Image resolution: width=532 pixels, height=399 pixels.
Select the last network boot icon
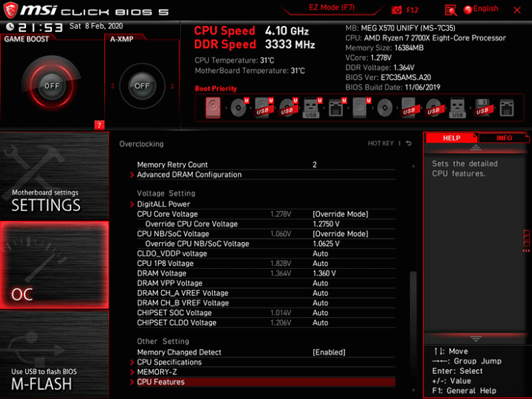click(507, 108)
